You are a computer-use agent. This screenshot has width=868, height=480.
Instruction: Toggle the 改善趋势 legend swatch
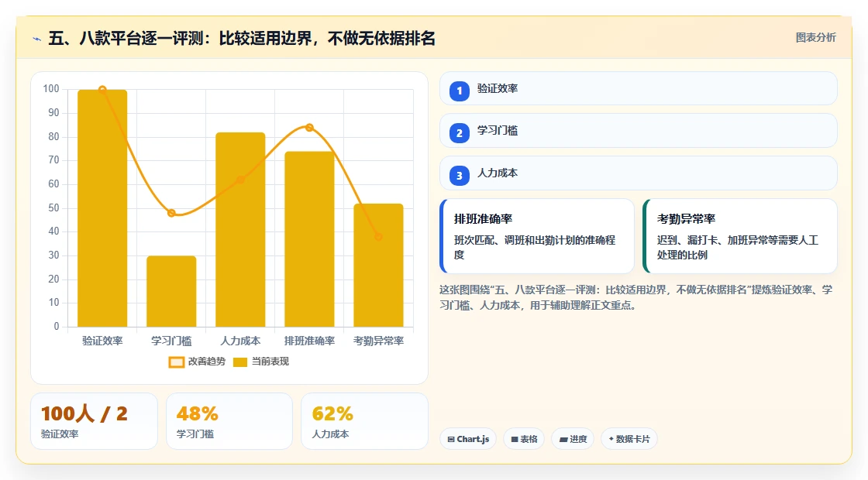click(176, 362)
